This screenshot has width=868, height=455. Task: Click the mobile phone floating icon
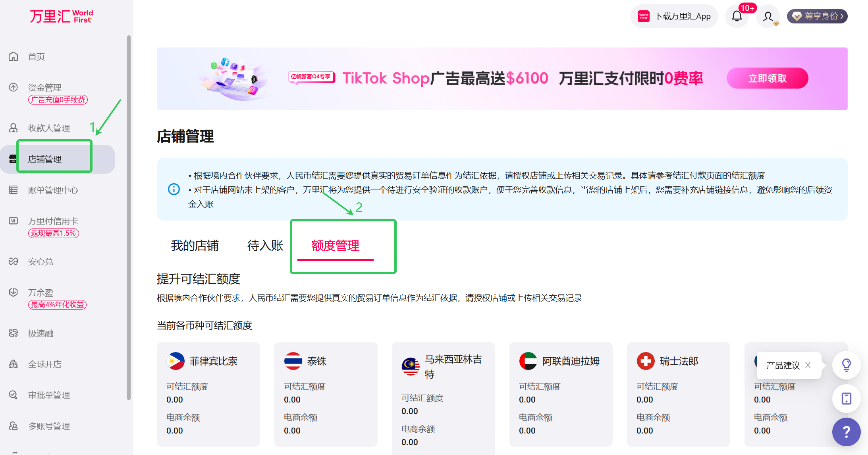pos(846,398)
